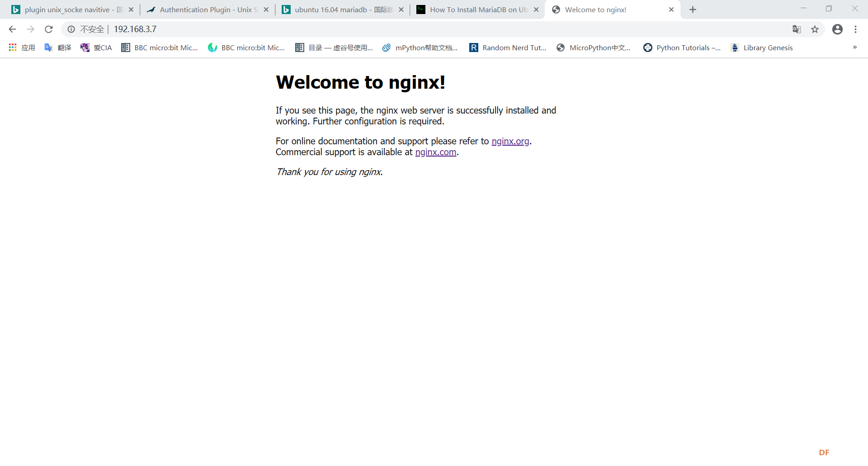Minimize the Chrome window
Image resolution: width=868 pixels, height=466 pixels.
(x=803, y=9)
